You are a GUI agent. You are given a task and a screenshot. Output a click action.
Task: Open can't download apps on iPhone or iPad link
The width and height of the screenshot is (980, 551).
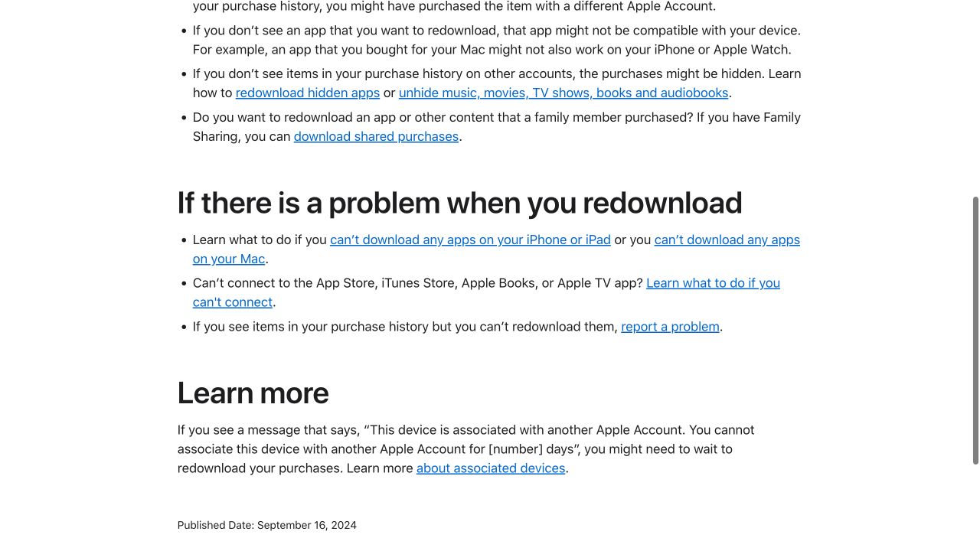[470, 240]
